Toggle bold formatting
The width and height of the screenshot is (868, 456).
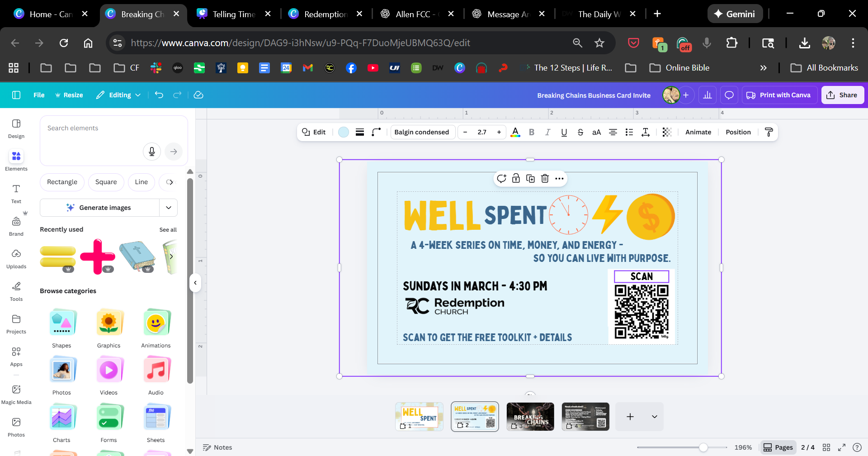click(x=532, y=132)
